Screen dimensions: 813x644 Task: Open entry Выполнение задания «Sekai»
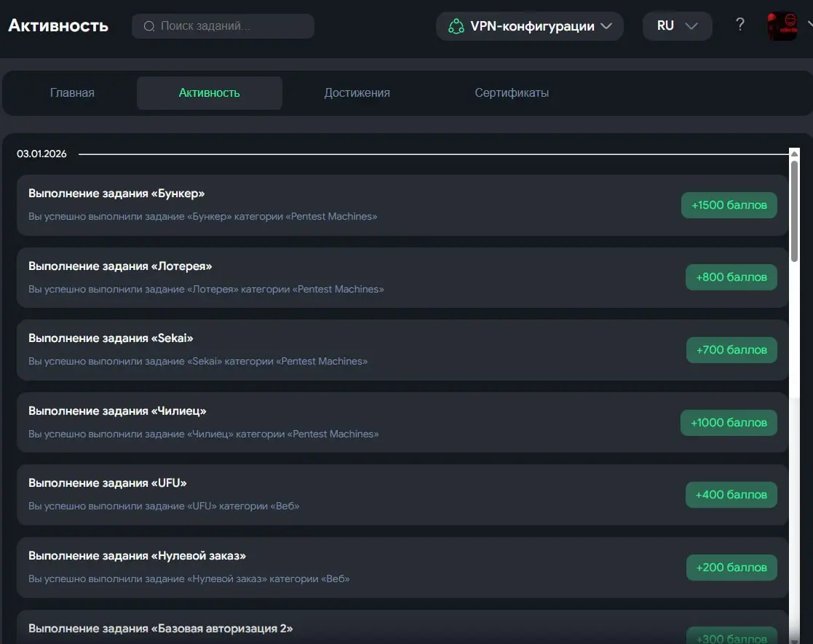[402, 350]
